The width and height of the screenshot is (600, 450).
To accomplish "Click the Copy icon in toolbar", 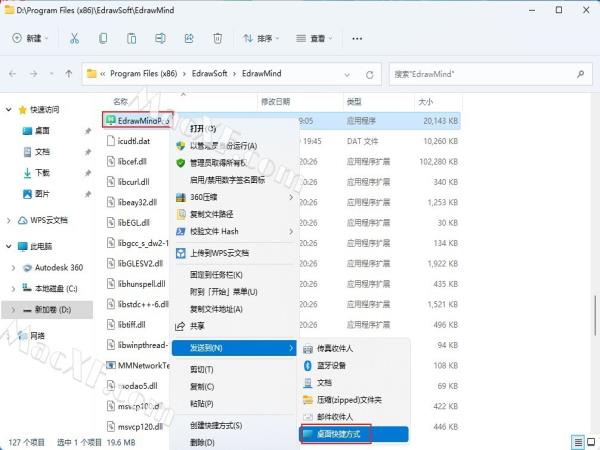I will pos(103,38).
